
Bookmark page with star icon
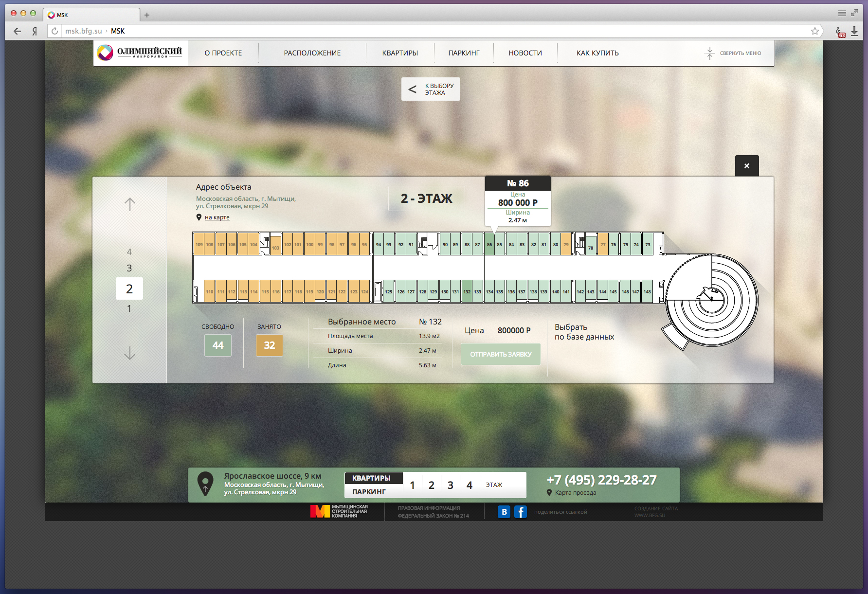click(815, 31)
